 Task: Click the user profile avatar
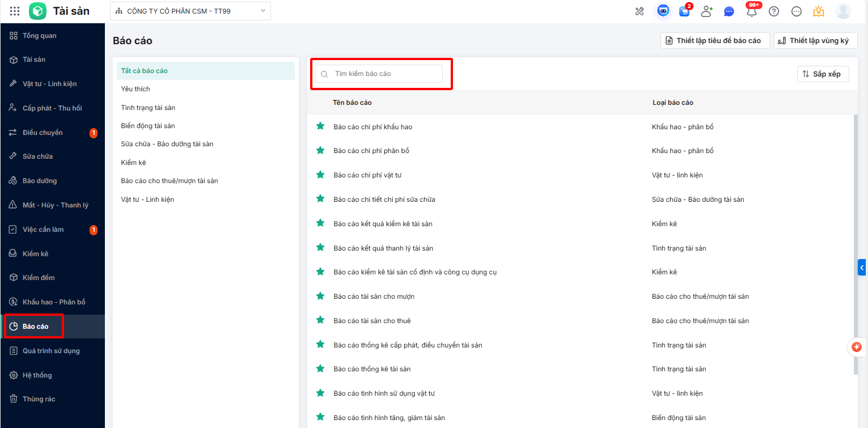pyautogui.click(x=843, y=11)
